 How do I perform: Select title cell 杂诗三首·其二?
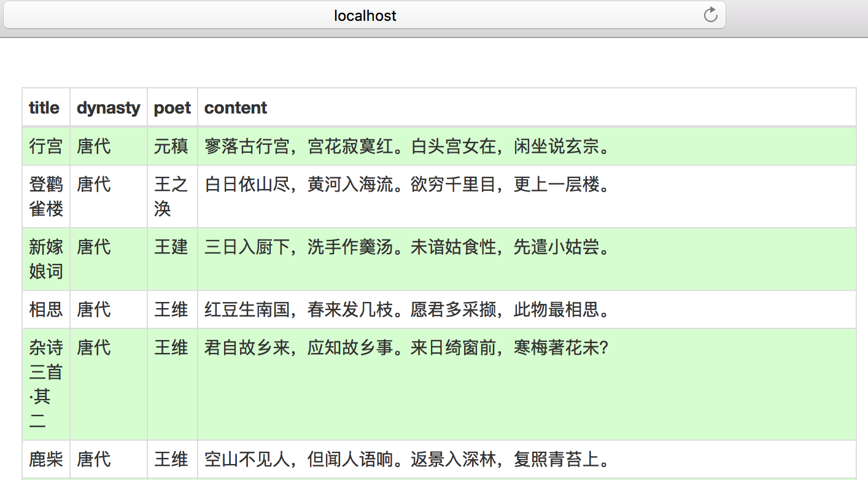(46, 384)
